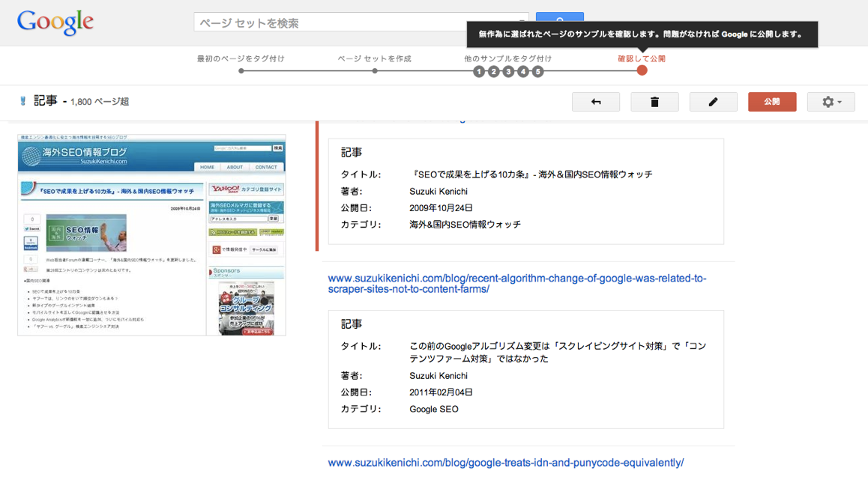Click the page preview thumbnail

pyautogui.click(x=151, y=234)
